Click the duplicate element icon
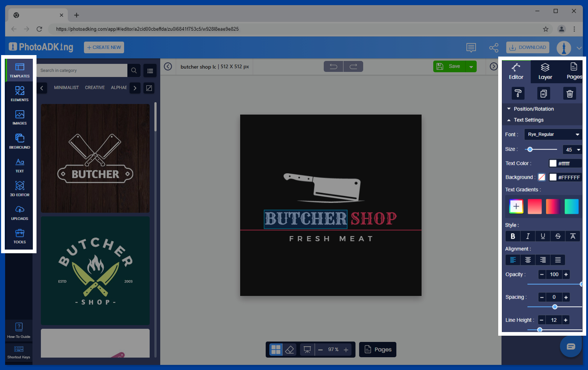The height and width of the screenshot is (370, 588). click(x=543, y=93)
